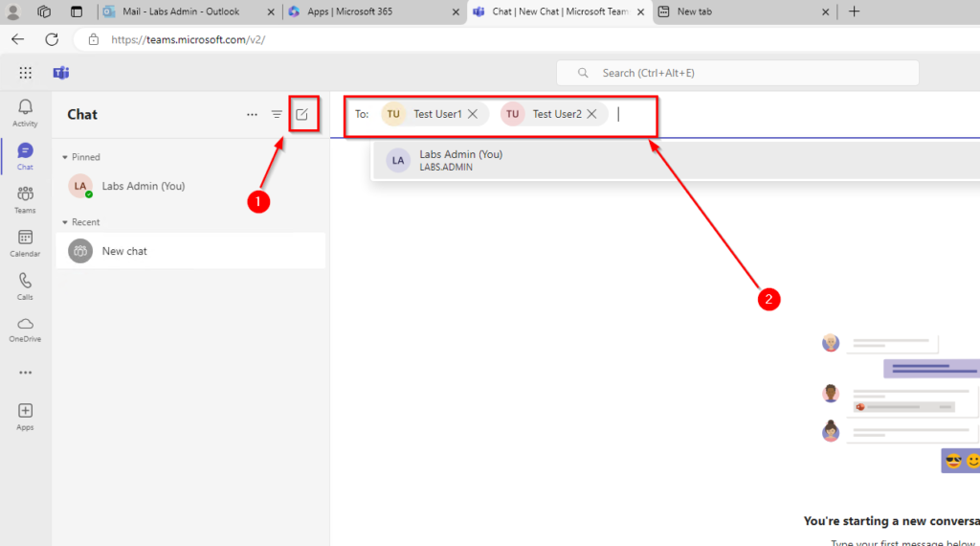Close the Teams chat tab

click(x=640, y=11)
